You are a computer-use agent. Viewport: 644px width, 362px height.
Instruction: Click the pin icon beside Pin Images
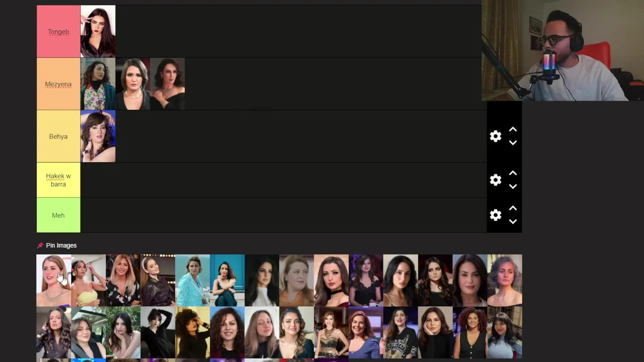coord(40,245)
